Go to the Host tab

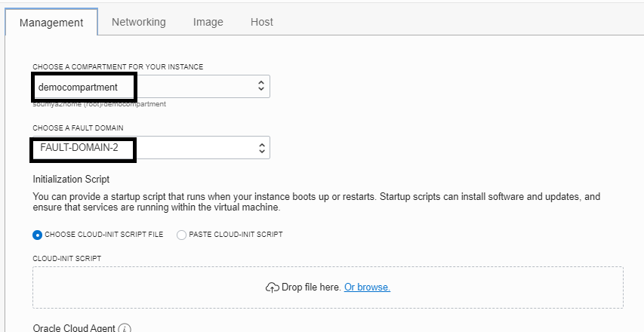pos(262,22)
